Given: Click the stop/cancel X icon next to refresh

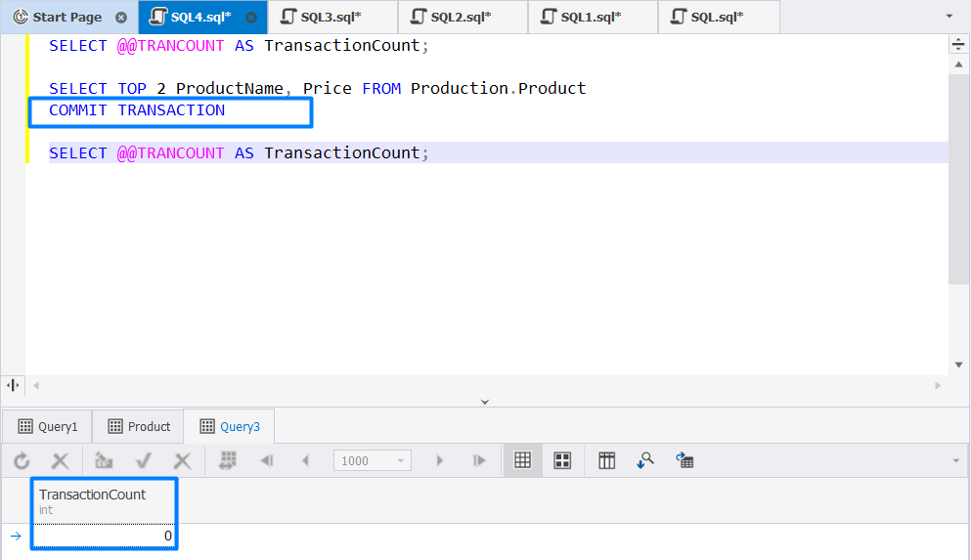Looking at the screenshot, I should [x=60, y=461].
